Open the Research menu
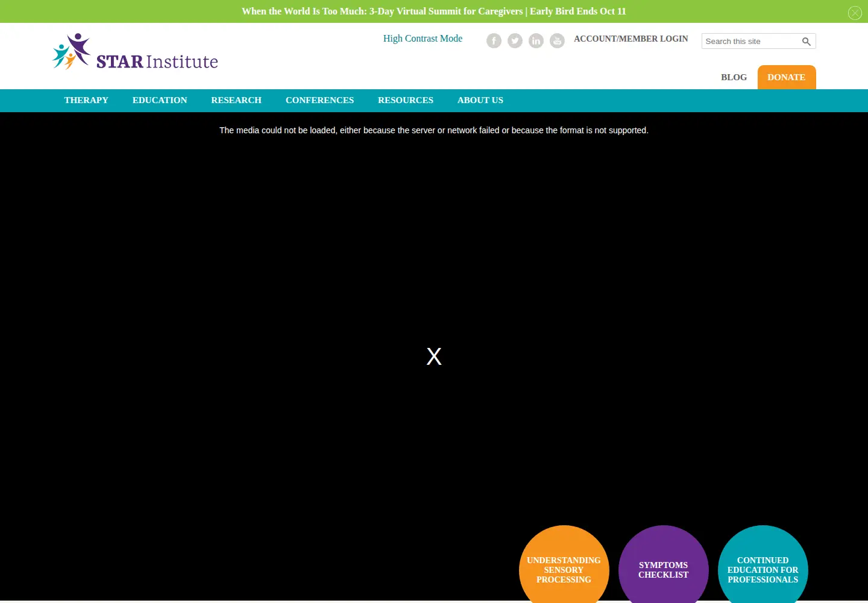 click(236, 100)
